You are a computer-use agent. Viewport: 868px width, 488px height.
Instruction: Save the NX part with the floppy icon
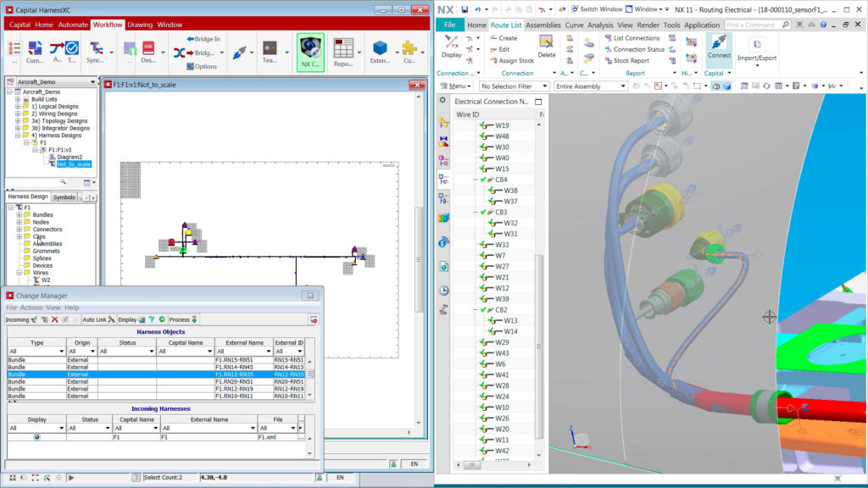click(465, 9)
